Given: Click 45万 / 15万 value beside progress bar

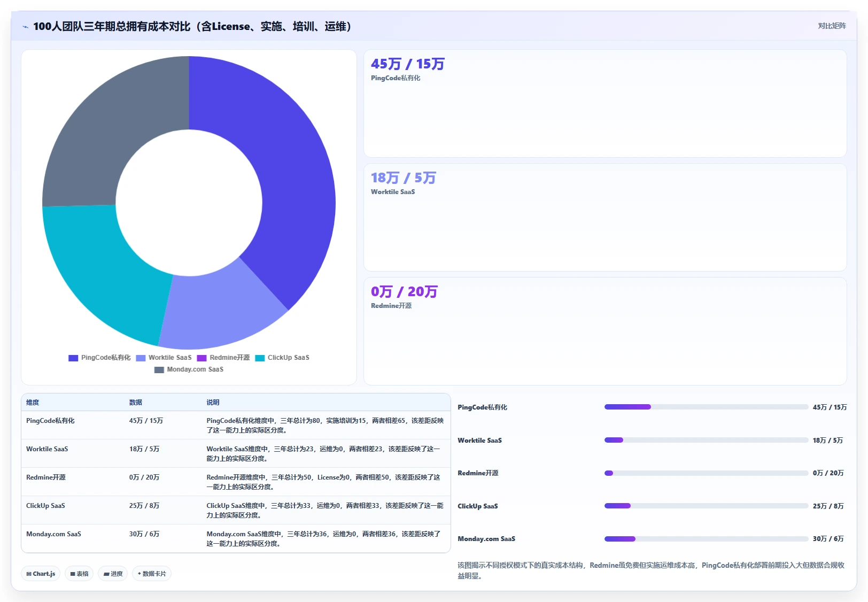Looking at the screenshot, I should pos(830,407).
